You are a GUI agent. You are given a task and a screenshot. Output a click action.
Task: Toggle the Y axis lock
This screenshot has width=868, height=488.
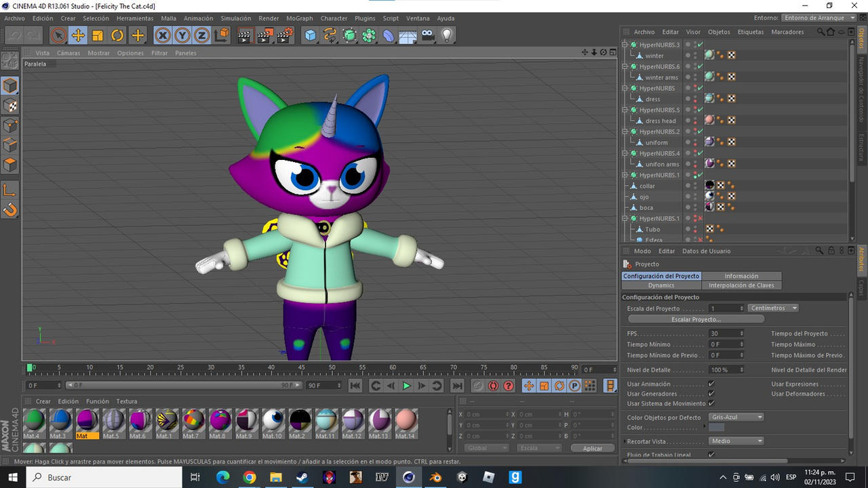(x=181, y=35)
